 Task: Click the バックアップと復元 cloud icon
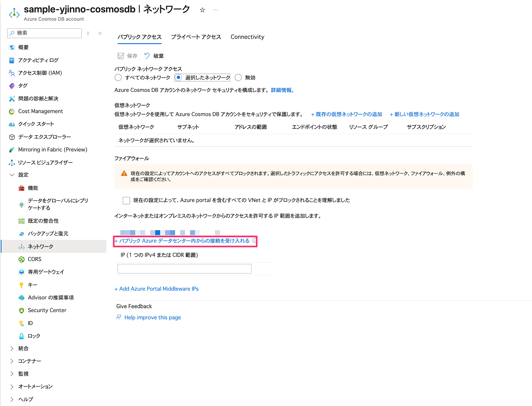[x=22, y=234]
